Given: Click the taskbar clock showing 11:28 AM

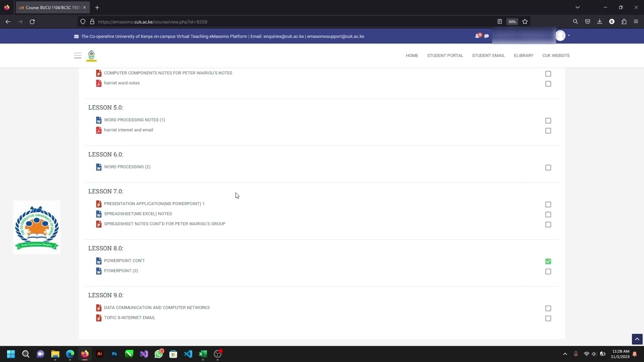Looking at the screenshot, I should coord(621,354).
